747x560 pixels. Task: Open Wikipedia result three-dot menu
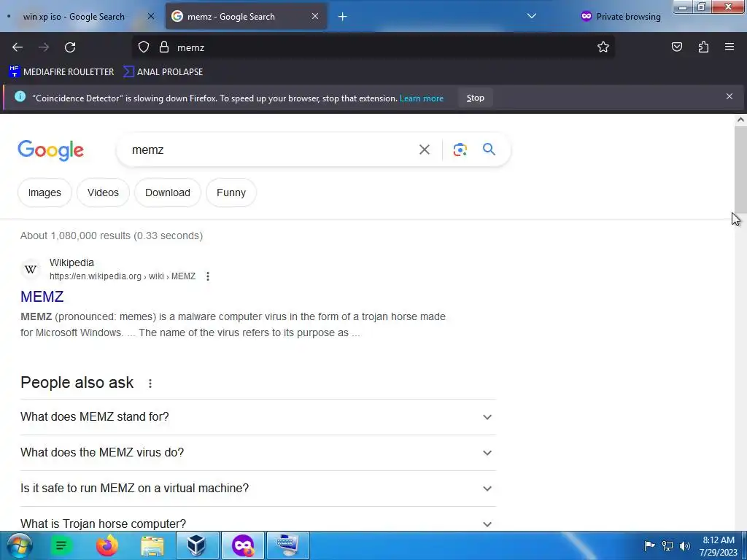pos(208,276)
